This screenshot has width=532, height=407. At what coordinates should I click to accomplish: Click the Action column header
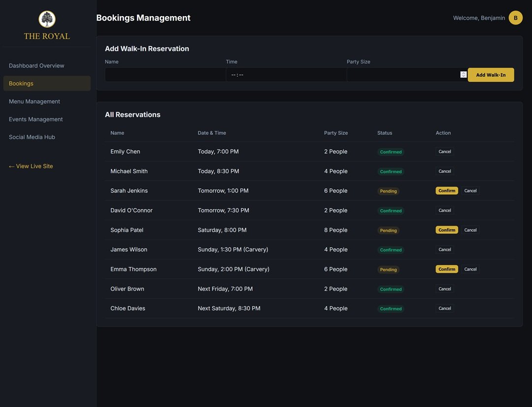[x=443, y=133]
